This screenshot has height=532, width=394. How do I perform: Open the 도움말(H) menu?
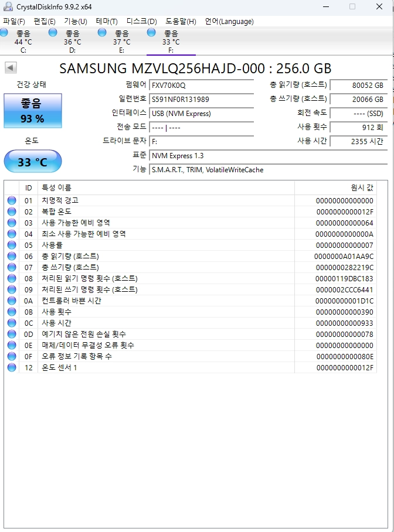pos(181,21)
